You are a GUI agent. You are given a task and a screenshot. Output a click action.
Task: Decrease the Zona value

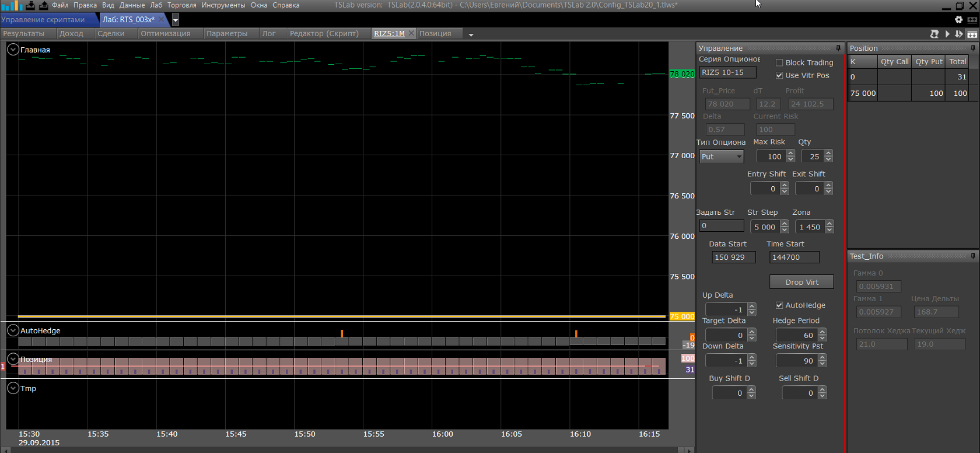pos(829,230)
